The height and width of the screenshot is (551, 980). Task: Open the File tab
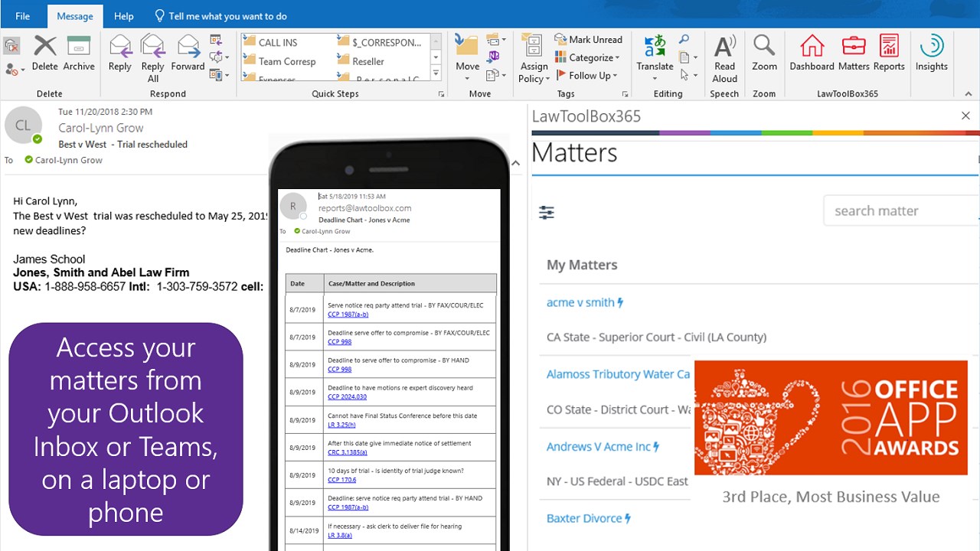tap(23, 16)
